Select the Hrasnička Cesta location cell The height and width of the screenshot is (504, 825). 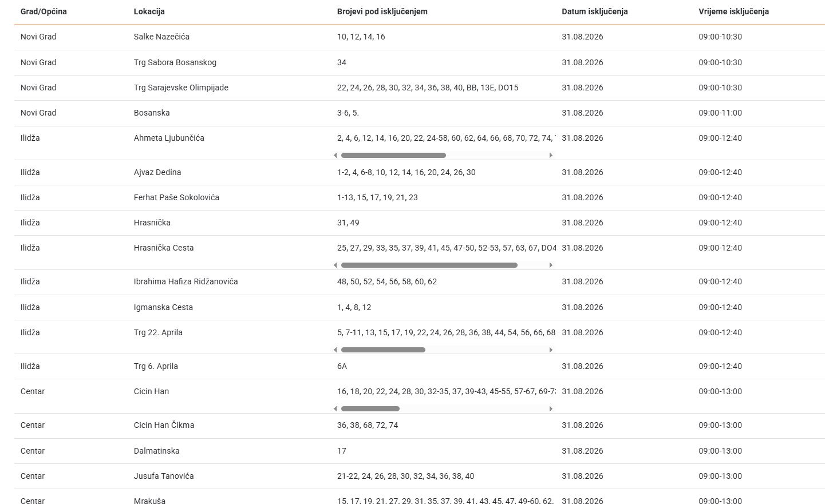(164, 248)
